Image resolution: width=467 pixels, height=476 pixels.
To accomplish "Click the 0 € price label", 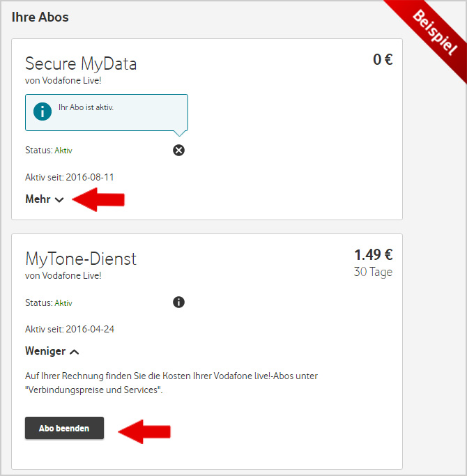I will tap(383, 60).
